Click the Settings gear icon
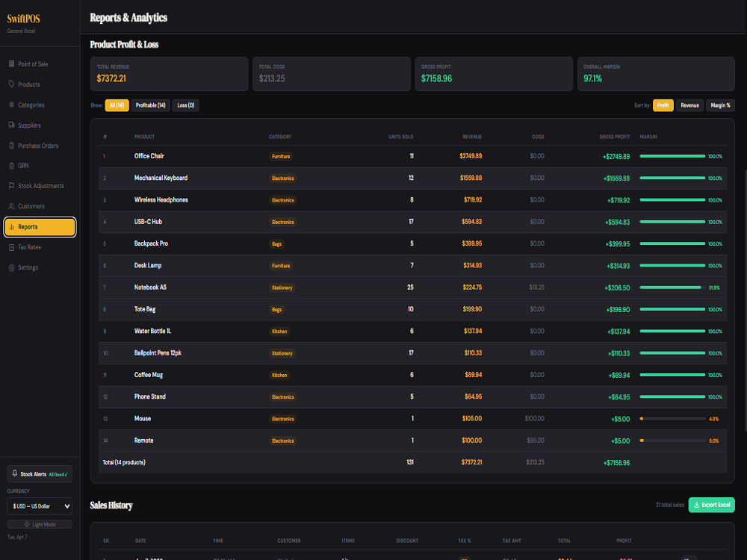The width and height of the screenshot is (747, 560). pos(11,267)
